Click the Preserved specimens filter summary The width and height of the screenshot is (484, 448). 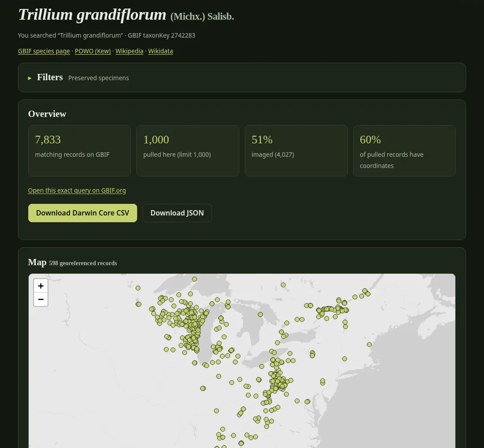click(x=99, y=78)
